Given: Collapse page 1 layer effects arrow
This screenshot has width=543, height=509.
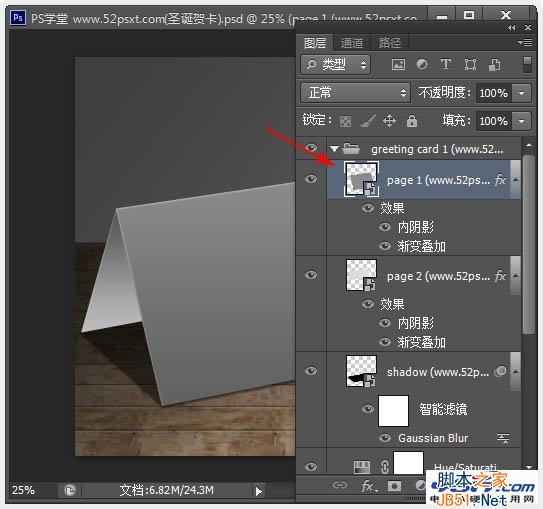Looking at the screenshot, I should click(x=516, y=179).
